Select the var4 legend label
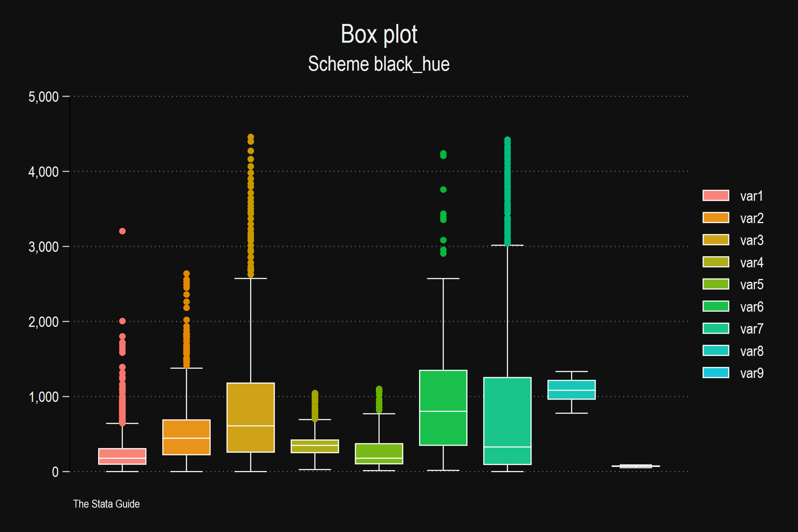 tap(751, 263)
